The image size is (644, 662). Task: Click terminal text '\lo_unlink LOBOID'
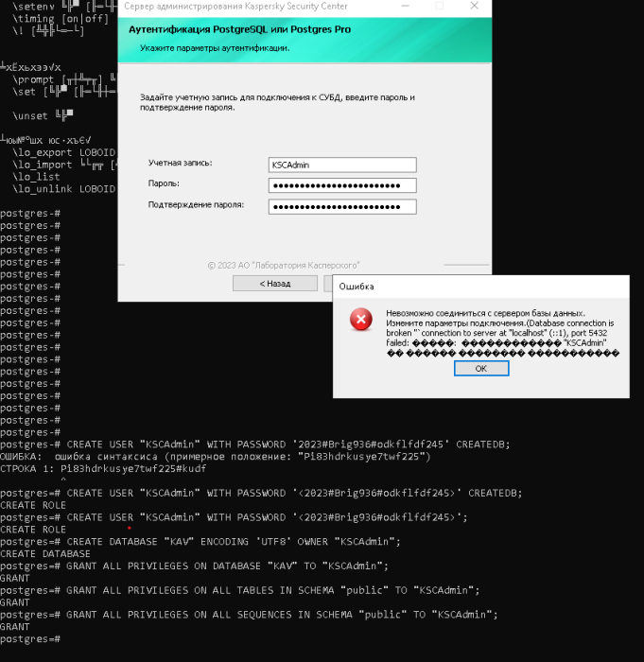point(63,189)
